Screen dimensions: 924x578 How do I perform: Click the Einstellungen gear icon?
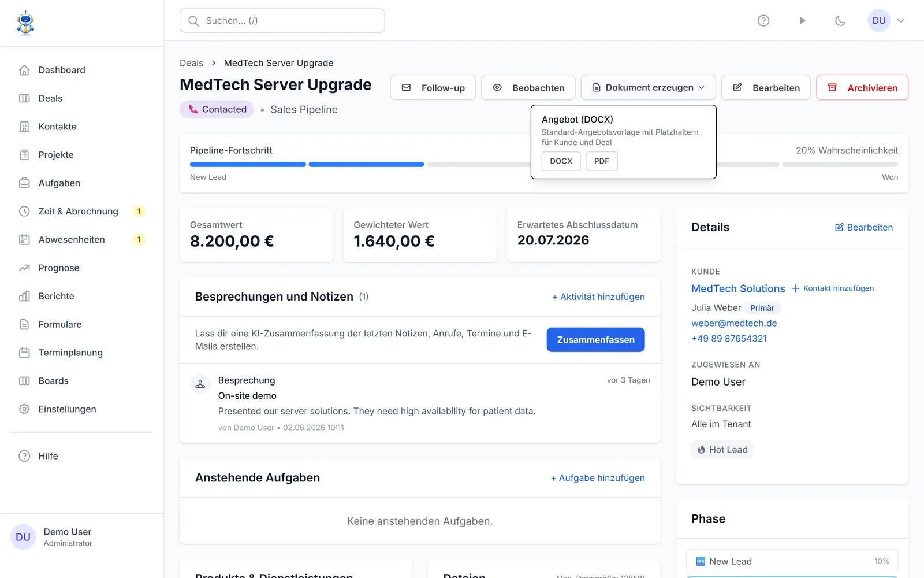click(24, 410)
